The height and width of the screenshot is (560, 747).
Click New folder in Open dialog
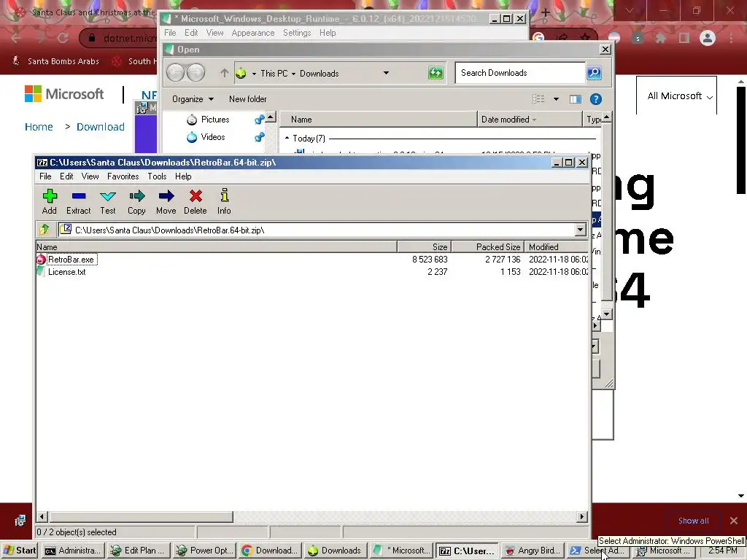click(x=248, y=99)
